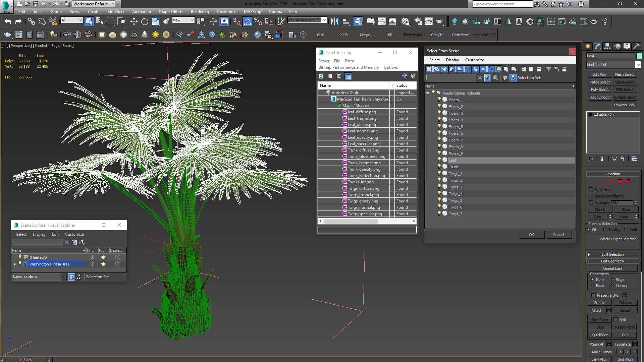This screenshot has height=362, width=644.
Task: Collapse the Washingtonia_Robusta tree node
Action: coord(428,93)
